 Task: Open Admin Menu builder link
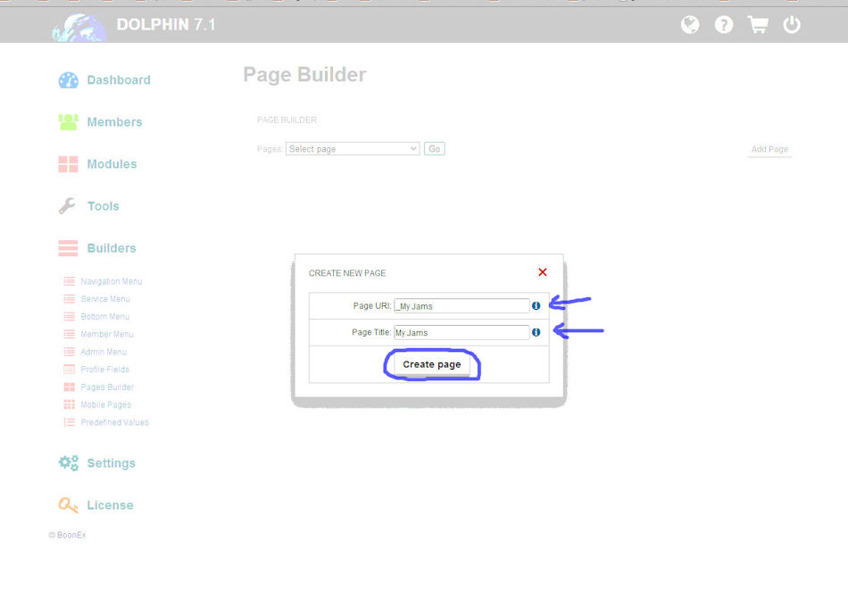point(104,352)
